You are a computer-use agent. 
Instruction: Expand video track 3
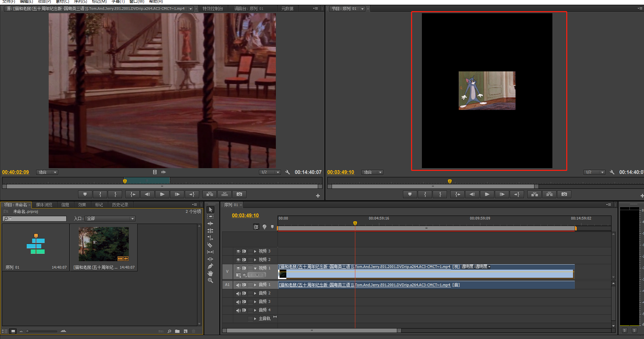pyautogui.click(x=255, y=251)
